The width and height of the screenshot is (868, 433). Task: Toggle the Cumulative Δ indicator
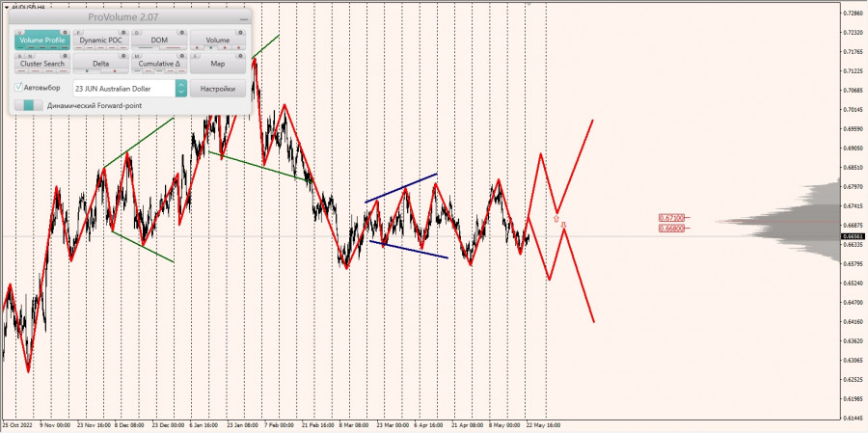[159, 63]
